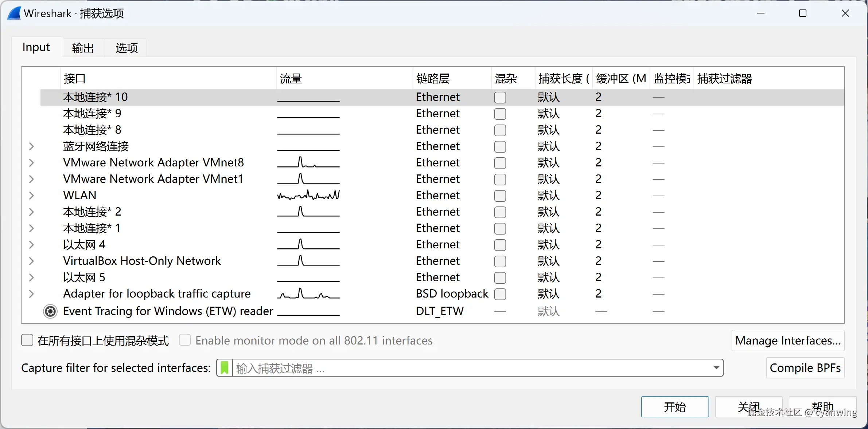Expand the WLAN interface row
The width and height of the screenshot is (868, 429).
[x=32, y=196]
